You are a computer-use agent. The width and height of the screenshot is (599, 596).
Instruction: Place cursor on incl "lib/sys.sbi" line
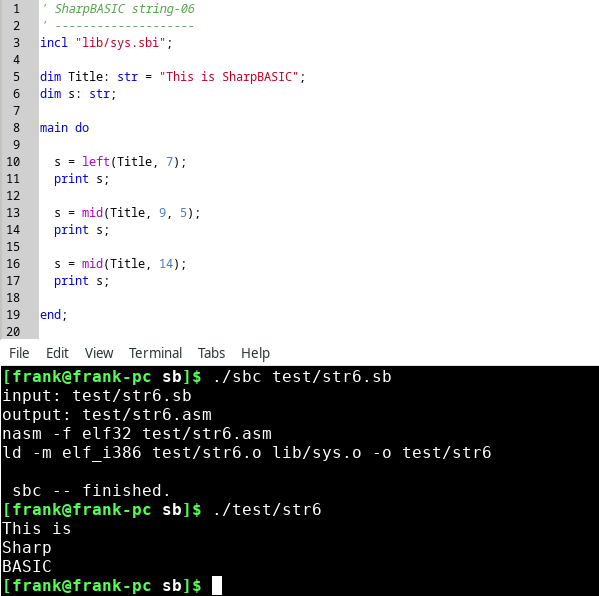pyautogui.click(x=106, y=42)
